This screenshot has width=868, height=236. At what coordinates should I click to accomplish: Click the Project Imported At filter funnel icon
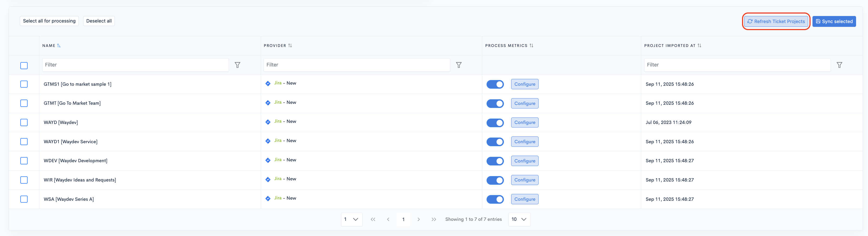click(839, 65)
